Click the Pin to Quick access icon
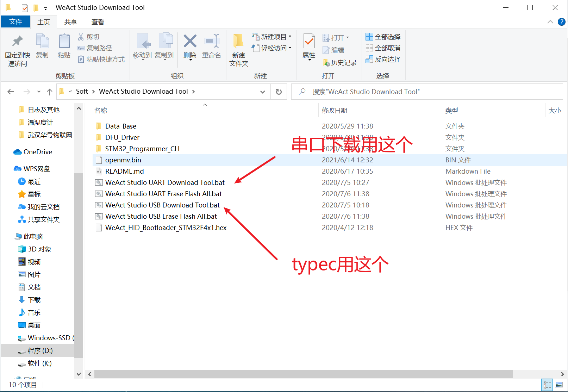 17,42
